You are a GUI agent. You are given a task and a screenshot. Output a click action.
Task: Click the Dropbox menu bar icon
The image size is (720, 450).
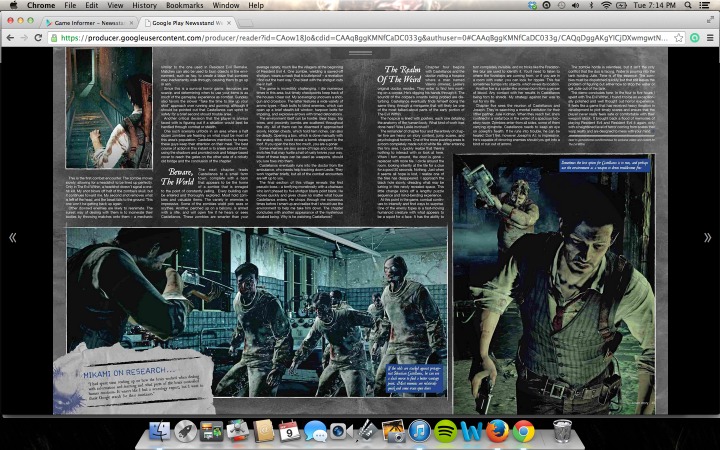[533, 5]
